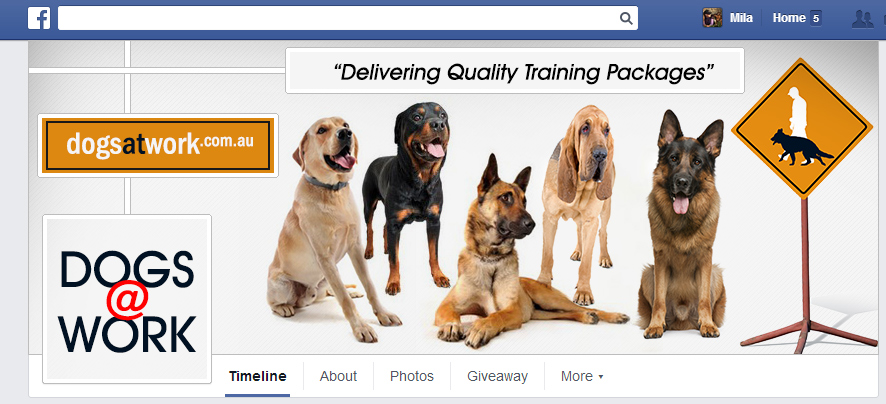The image size is (886, 404).
Task: Open the Dogs @ Work profile picture
Action: click(x=127, y=299)
